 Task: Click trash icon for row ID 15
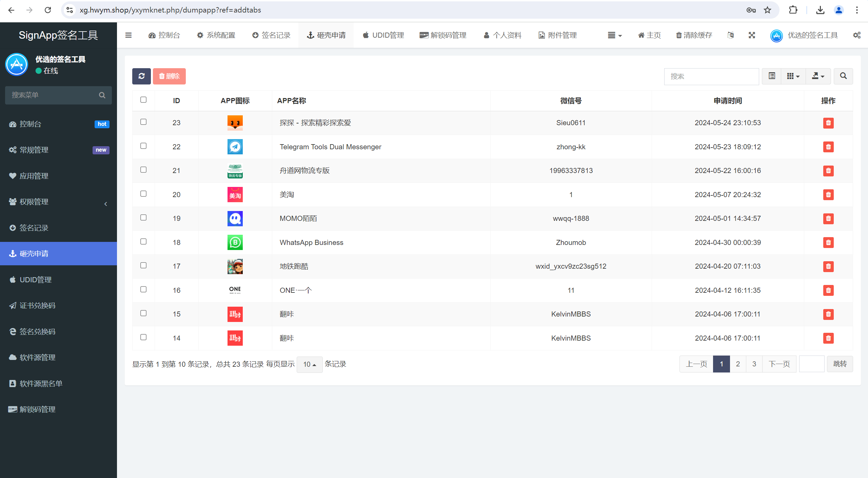pos(828,314)
